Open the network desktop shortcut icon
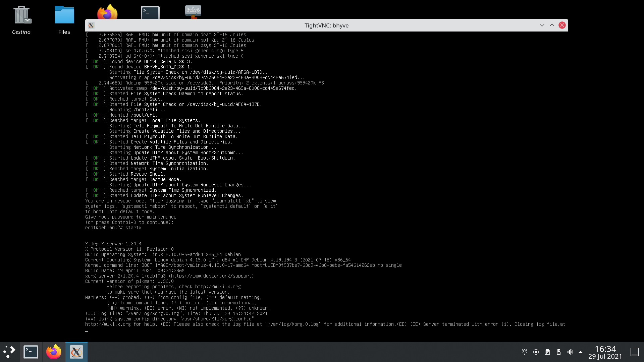Screen dimensions: 644x362 [x=193, y=12]
